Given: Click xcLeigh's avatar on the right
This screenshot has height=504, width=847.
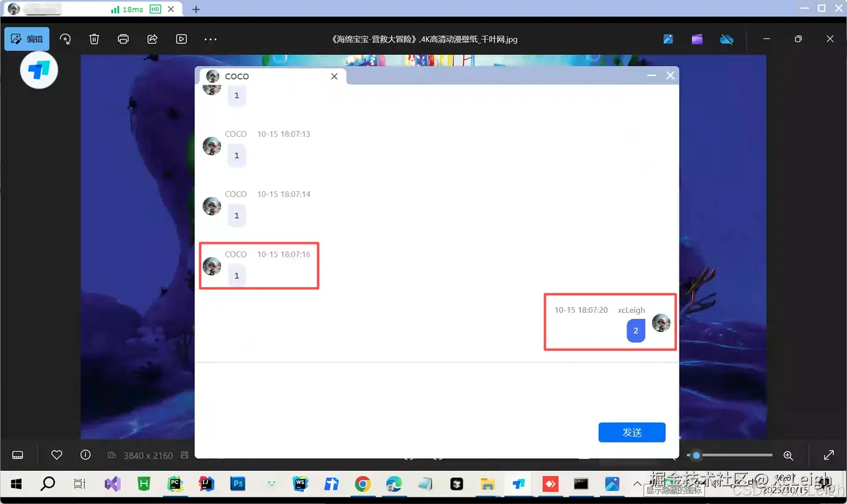Looking at the screenshot, I should 661,323.
